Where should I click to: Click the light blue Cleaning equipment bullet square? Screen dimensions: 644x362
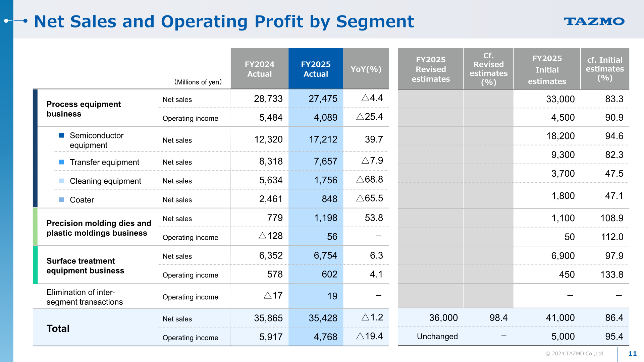point(61,181)
